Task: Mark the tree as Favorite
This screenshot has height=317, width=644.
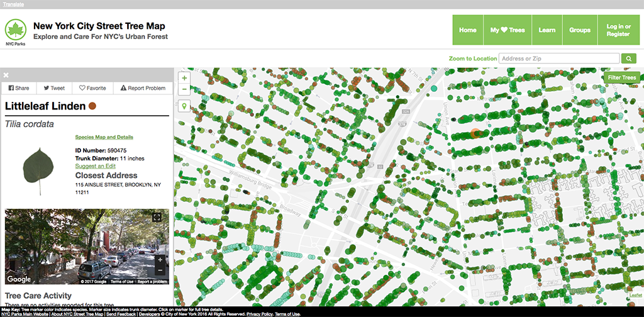Action: pyautogui.click(x=92, y=88)
